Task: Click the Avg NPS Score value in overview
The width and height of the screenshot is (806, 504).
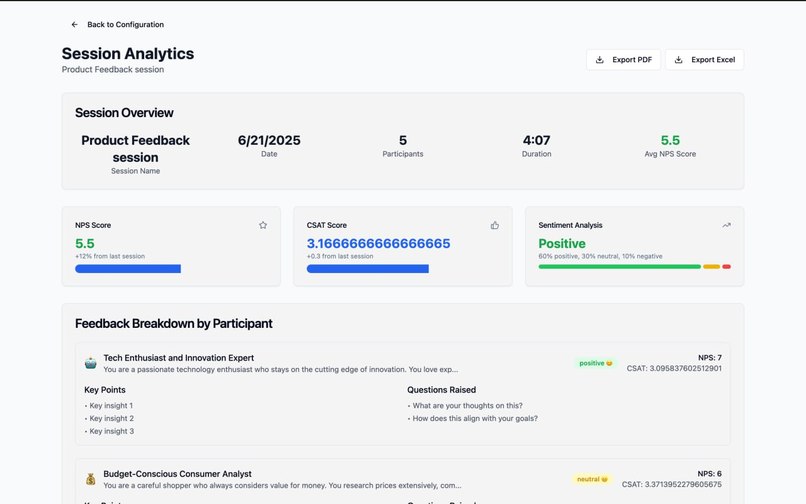Action: click(x=670, y=140)
